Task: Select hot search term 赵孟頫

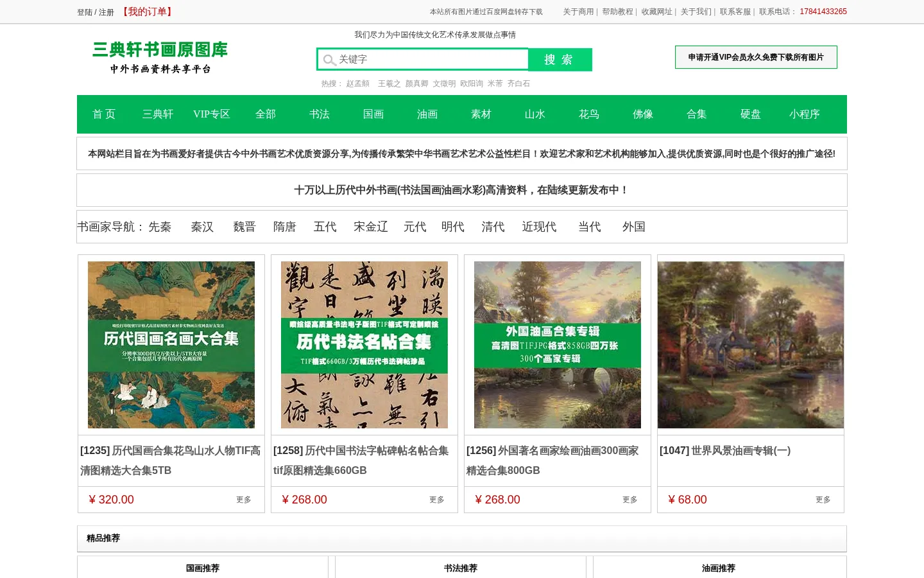Action: 358,83
